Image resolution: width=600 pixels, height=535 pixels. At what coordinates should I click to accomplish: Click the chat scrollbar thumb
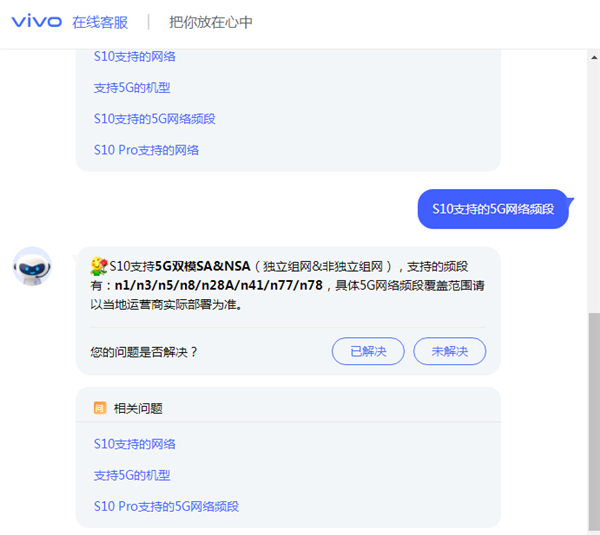(x=594, y=421)
